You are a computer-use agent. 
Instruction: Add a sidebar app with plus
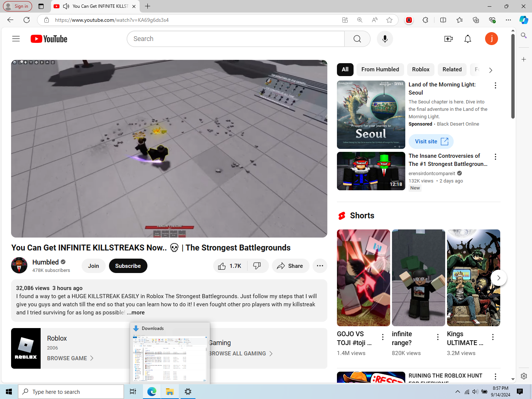tap(524, 59)
